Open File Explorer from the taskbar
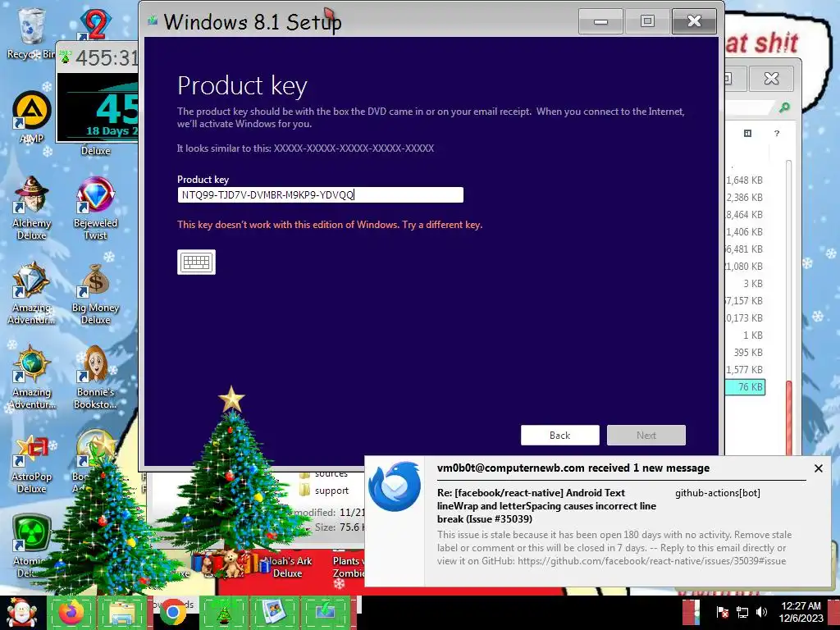Screen dimensions: 840x630 point(121,613)
